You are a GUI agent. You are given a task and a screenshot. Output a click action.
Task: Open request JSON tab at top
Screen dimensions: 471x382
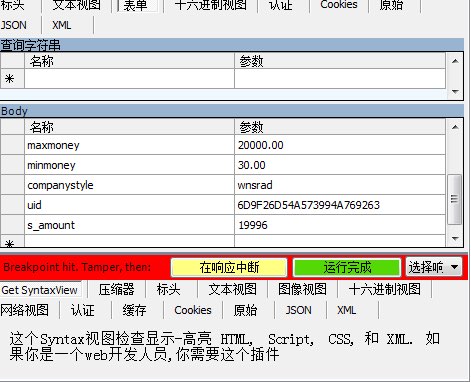tap(14, 25)
